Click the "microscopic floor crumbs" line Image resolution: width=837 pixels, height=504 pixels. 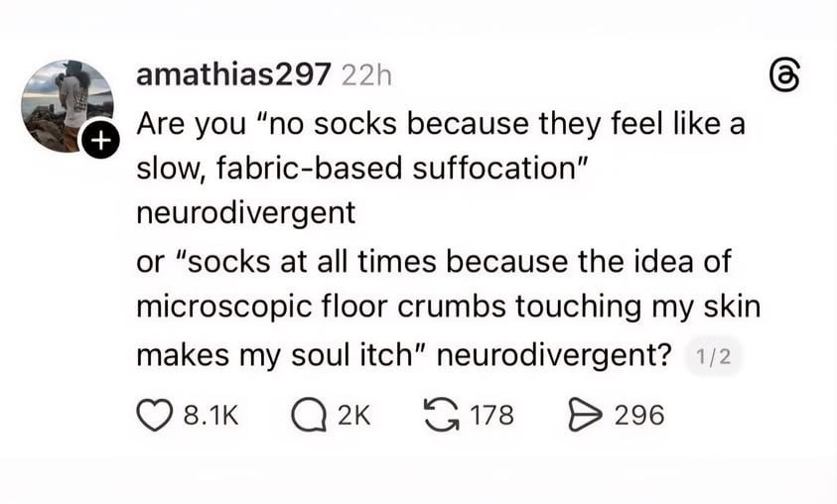(x=447, y=308)
